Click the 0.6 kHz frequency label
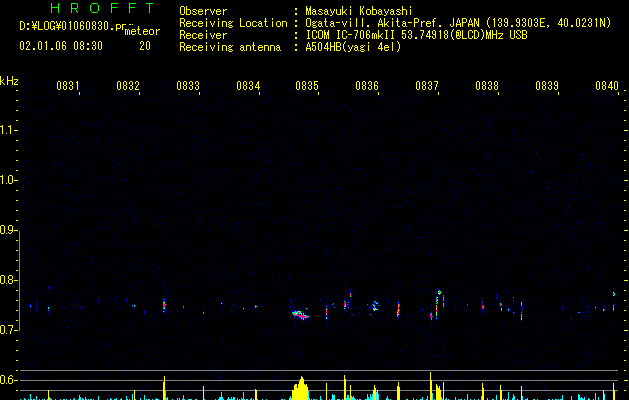Viewport: 629px width, 400px height. [x=8, y=380]
